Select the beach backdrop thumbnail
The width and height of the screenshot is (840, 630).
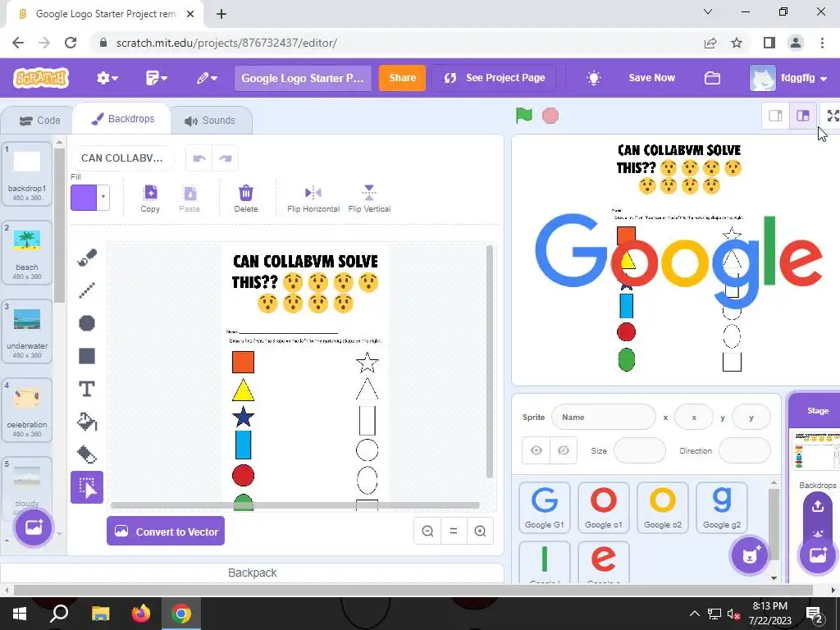(27, 253)
